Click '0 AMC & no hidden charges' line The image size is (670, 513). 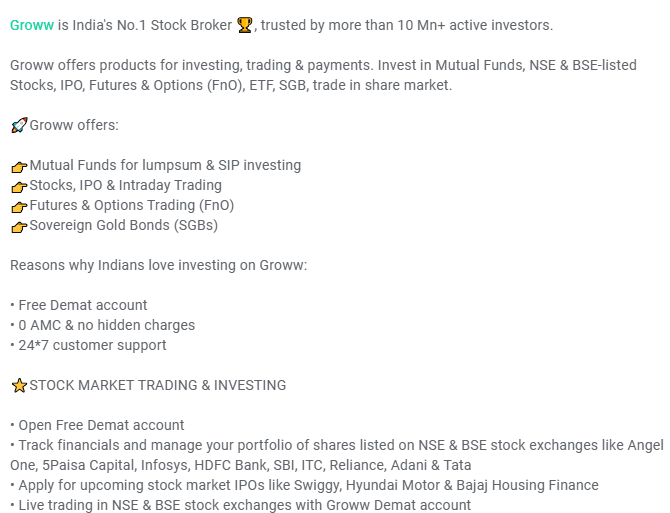pos(106,325)
